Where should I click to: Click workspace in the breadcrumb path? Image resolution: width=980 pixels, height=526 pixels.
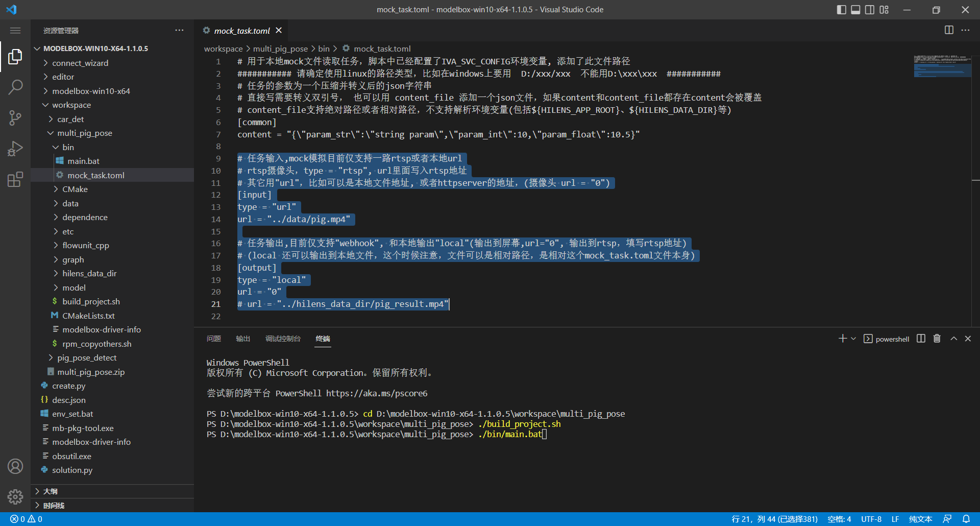[x=224, y=49]
